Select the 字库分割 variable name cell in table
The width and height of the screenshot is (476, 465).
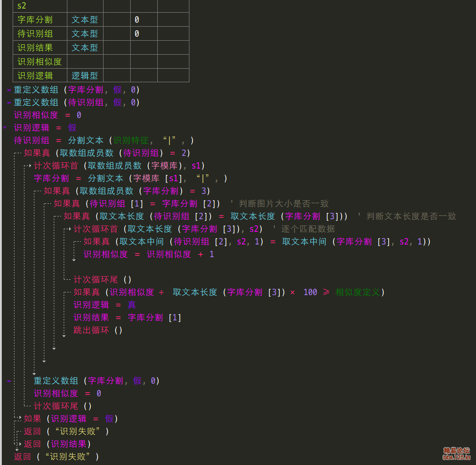[40, 20]
